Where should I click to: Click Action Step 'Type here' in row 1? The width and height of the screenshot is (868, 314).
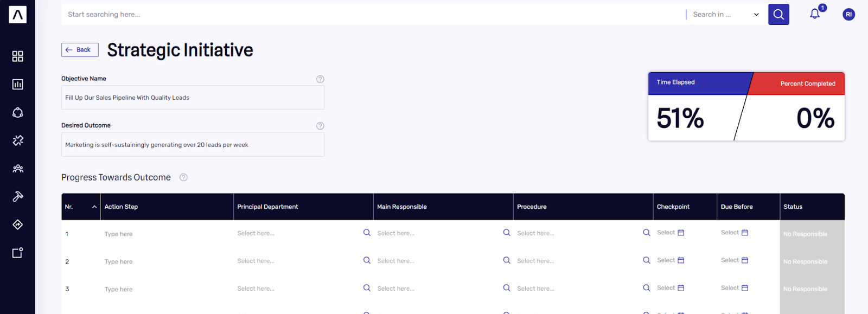click(x=118, y=234)
